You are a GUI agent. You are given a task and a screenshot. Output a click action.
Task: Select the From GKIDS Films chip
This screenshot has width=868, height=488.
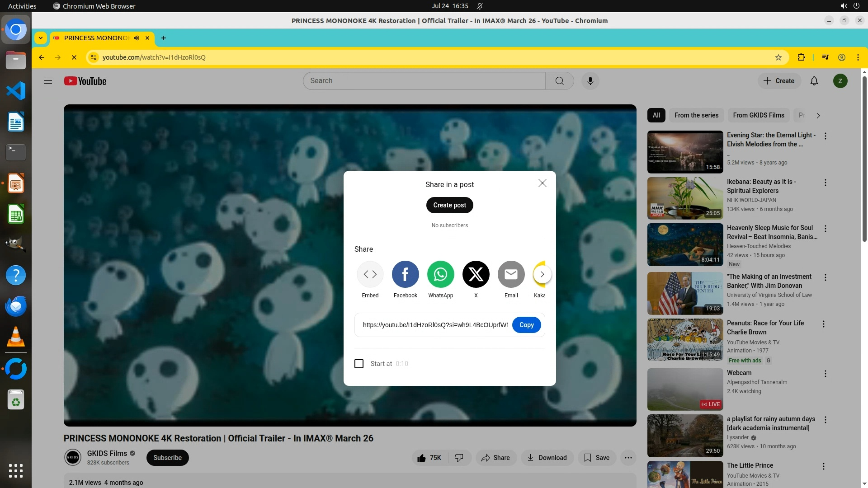[x=758, y=115]
